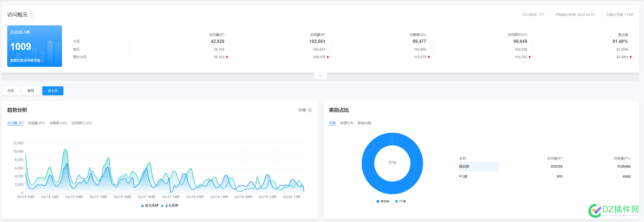Click the 移动端 row in the table
This screenshot has height=222, width=644.
pos(545,167)
